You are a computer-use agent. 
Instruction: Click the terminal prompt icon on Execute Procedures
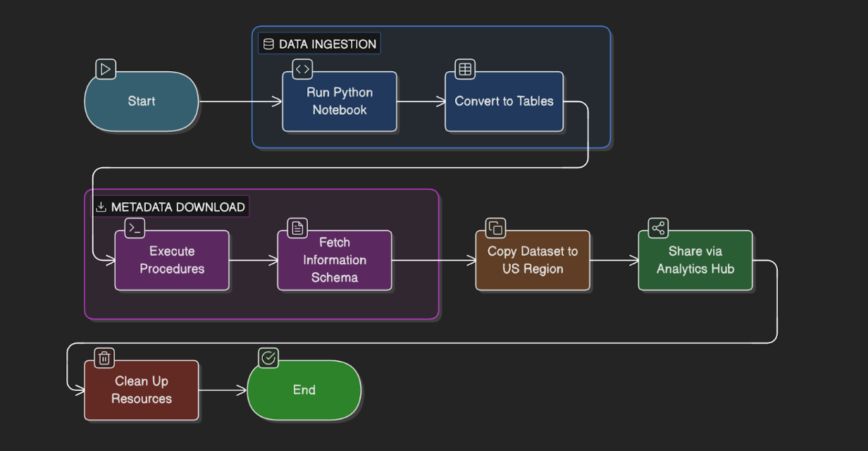click(x=135, y=228)
